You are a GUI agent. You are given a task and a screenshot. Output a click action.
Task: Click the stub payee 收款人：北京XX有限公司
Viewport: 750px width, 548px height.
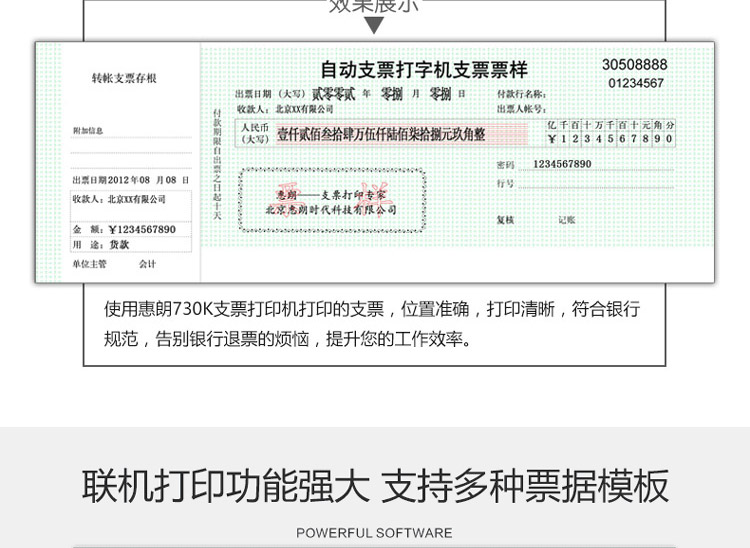pyautogui.click(x=119, y=199)
